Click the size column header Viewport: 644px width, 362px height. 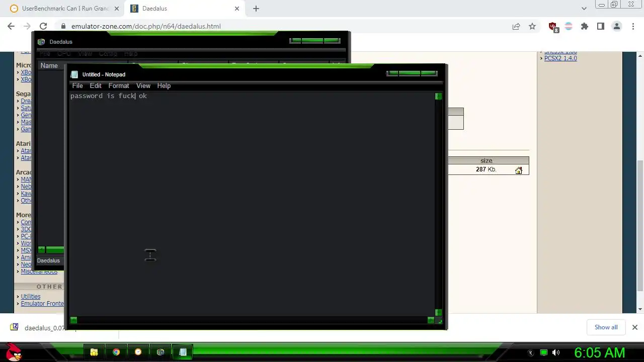coord(486,161)
